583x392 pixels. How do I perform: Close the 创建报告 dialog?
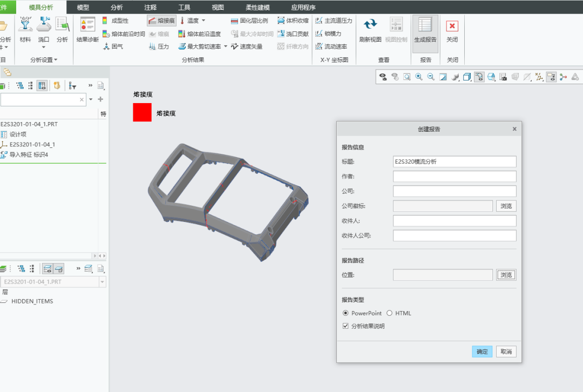click(x=514, y=129)
